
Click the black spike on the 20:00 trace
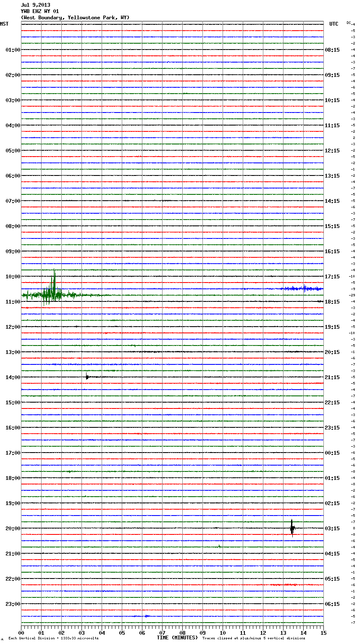point(292,528)
